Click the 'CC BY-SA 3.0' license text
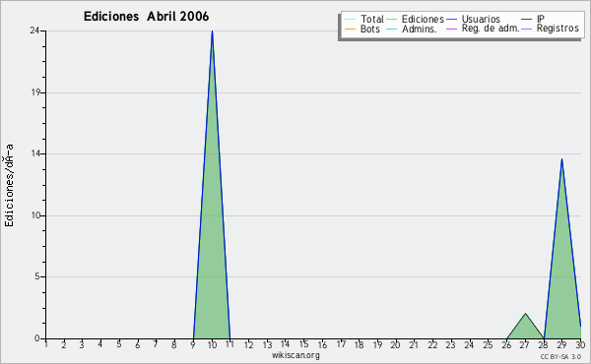The width and height of the screenshot is (591, 364). [560, 357]
